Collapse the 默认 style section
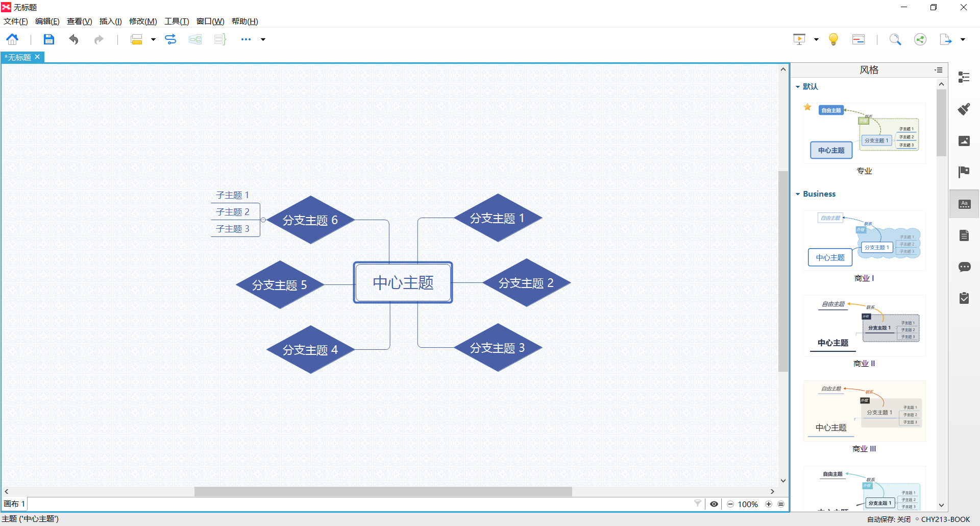Viewport: 980px width, 526px height. tap(798, 87)
